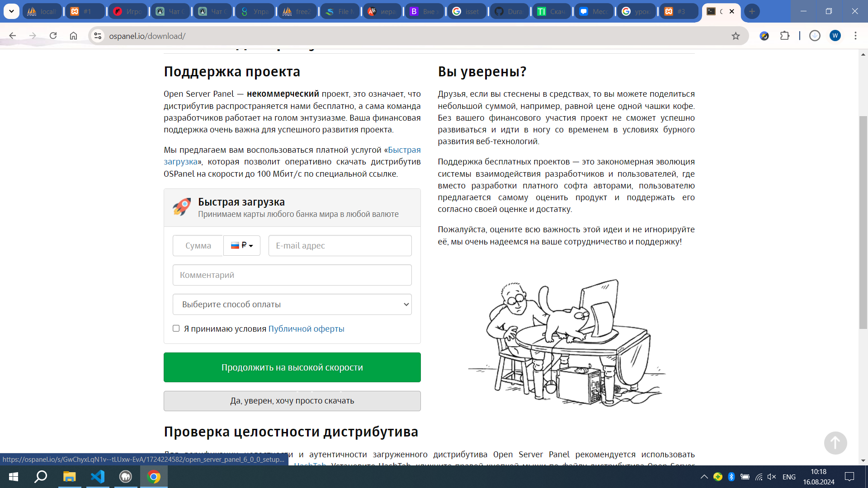Open Visual Studio Code from taskbar
Screen dimensions: 868x488
coord(98,477)
